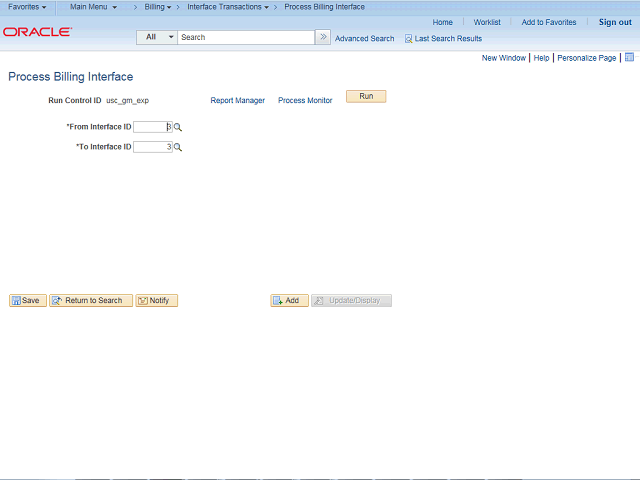This screenshot has height=480, width=640.
Task: Click the Notify button
Action: (x=157, y=300)
